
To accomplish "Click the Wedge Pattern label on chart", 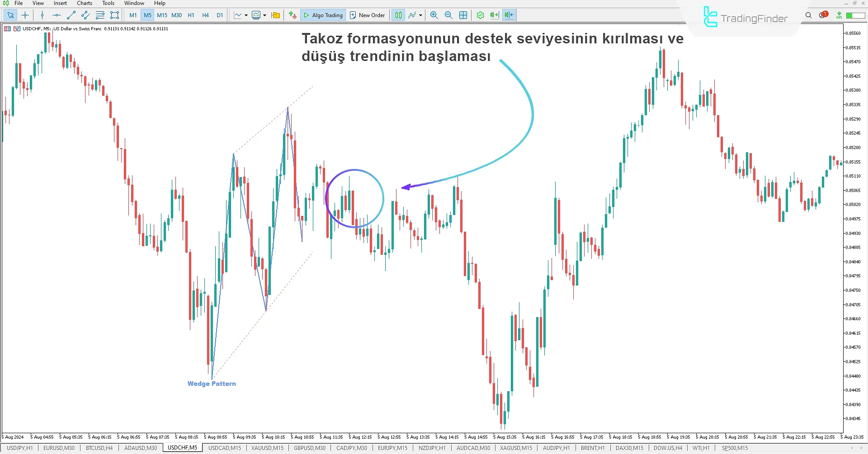I will pos(212,384).
